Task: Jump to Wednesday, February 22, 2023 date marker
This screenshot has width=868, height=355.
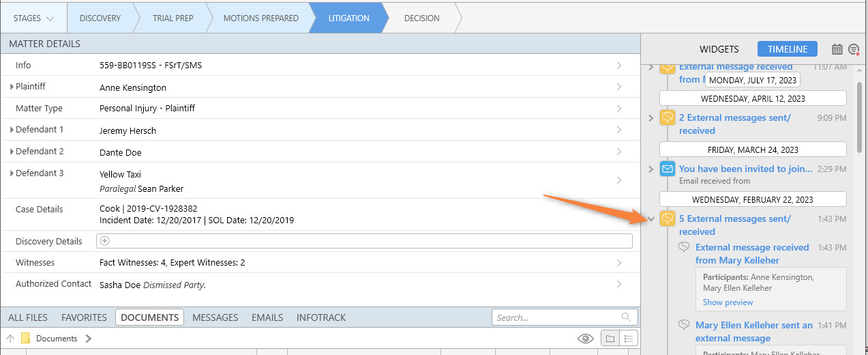Action: click(x=753, y=200)
